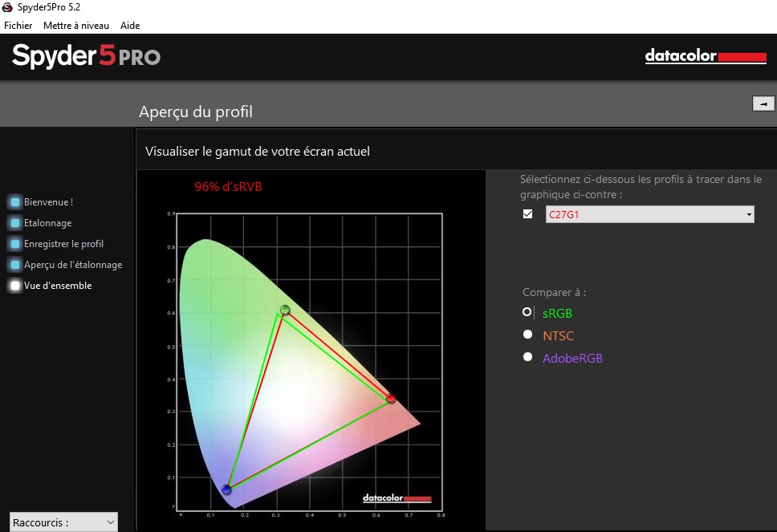Click the Aperçu de l'étalonnage step icon
Image resolution: width=777 pixels, height=532 pixels.
[15, 265]
